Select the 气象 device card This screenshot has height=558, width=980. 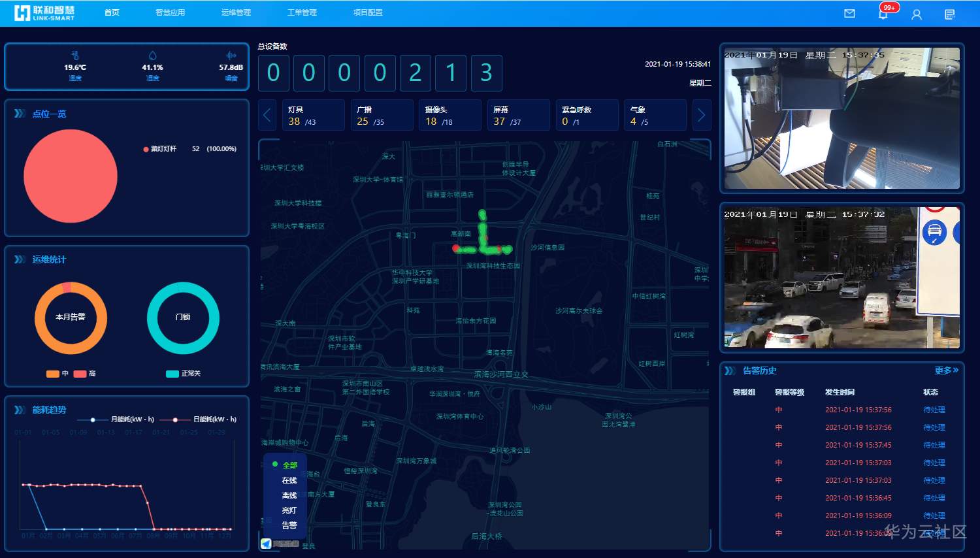655,115
